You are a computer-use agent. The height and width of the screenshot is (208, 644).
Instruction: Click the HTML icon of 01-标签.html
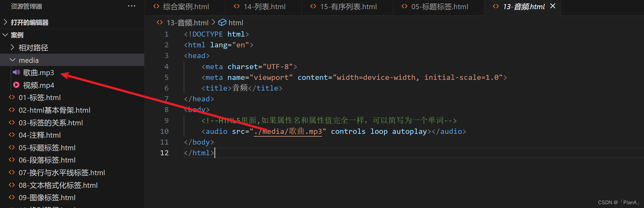12,98
